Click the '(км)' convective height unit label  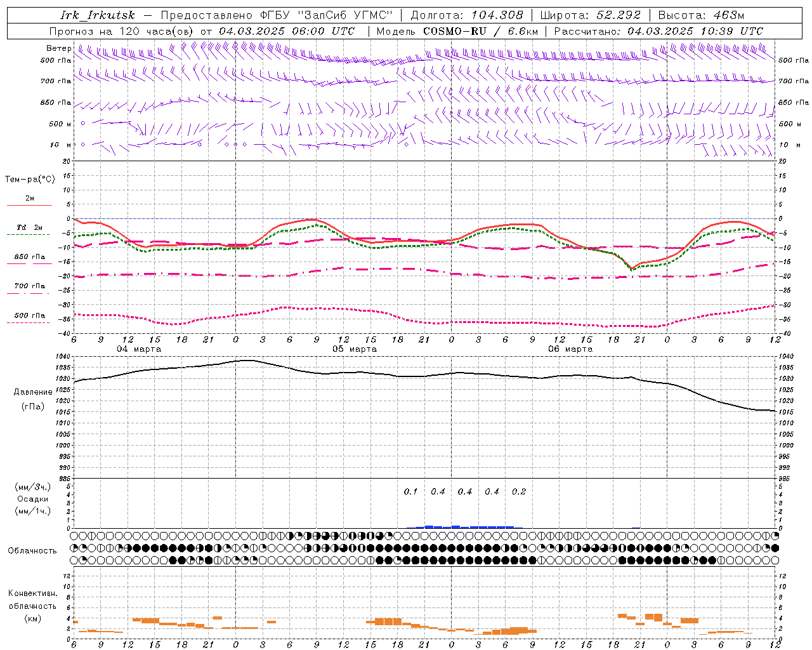coord(33,618)
